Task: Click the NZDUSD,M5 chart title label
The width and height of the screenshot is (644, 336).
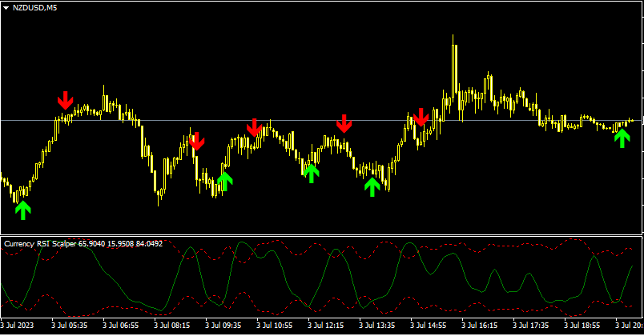Action: pos(34,7)
